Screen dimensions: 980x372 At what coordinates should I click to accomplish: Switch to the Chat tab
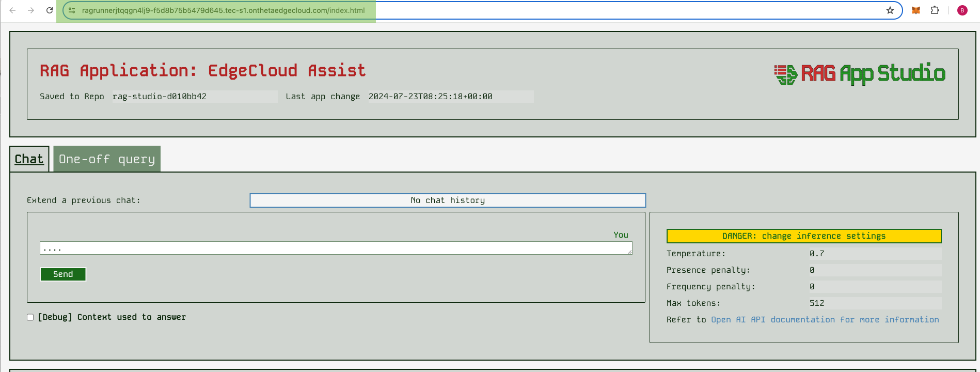[29, 159]
